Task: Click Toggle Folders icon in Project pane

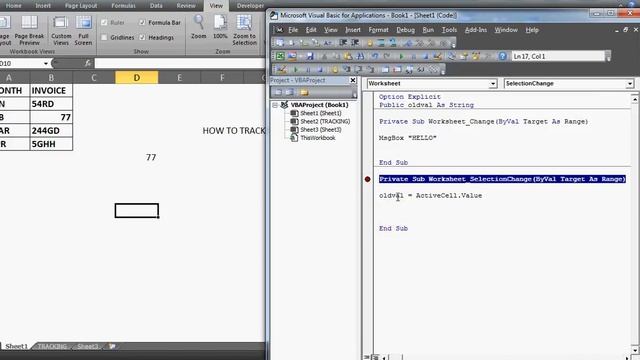Action: point(304,93)
